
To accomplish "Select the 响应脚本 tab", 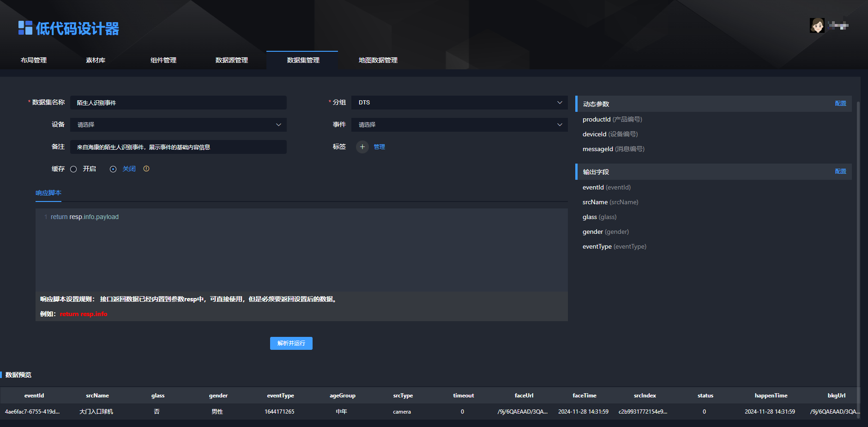I will pyautogui.click(x=48, y=193).
